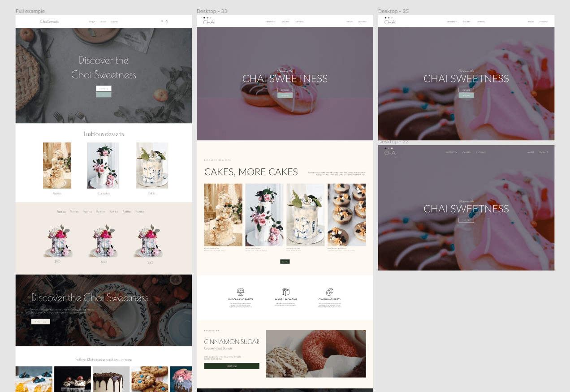Expand the DESSERTS dropdown on Desktop - 33
Image resolution: width=570 pixels, height=392 pixels.
pyautogui.click(x=271, y=21)
